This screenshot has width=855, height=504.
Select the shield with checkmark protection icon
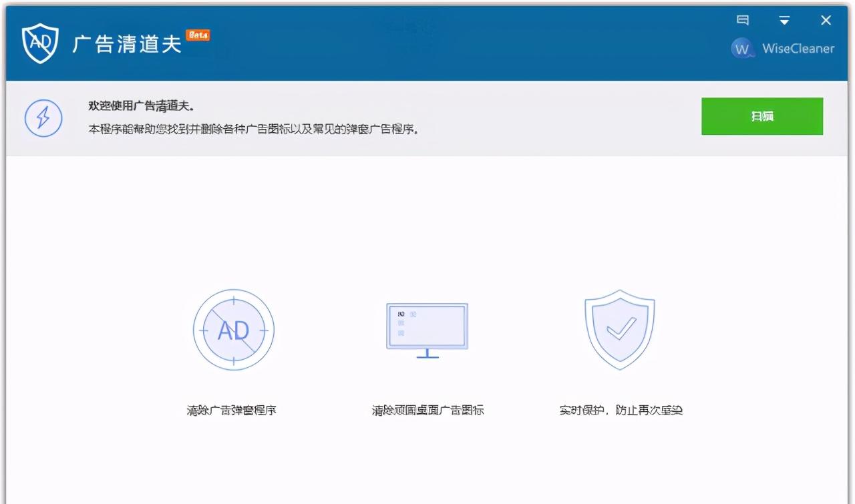tap(620, 330)
